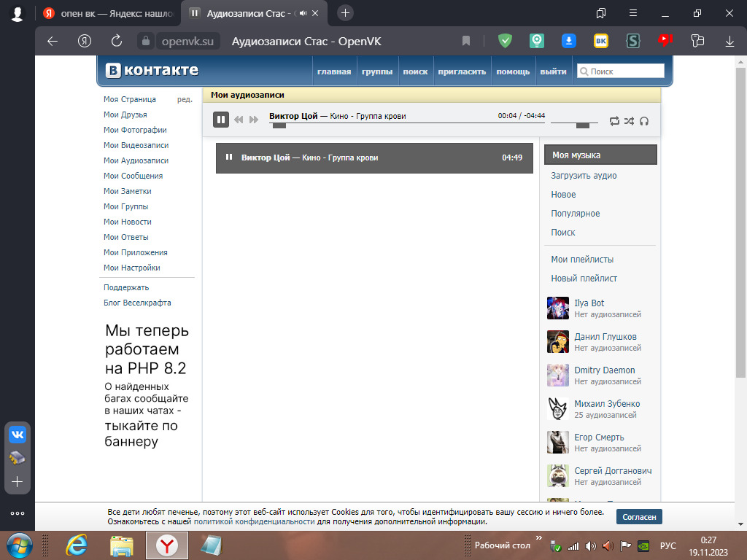Open Поиск in the audio side menu

point(563,233)
